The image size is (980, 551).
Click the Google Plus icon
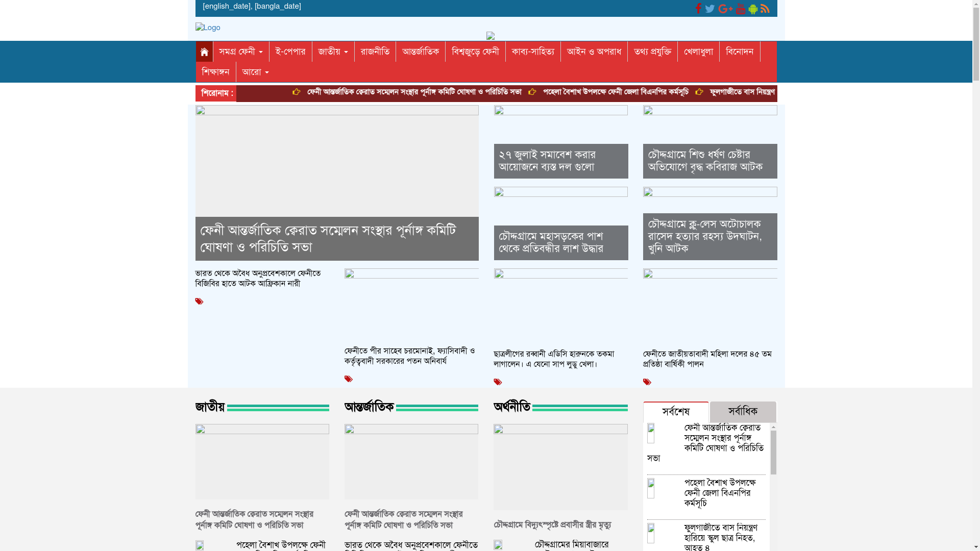pos(725,9)
